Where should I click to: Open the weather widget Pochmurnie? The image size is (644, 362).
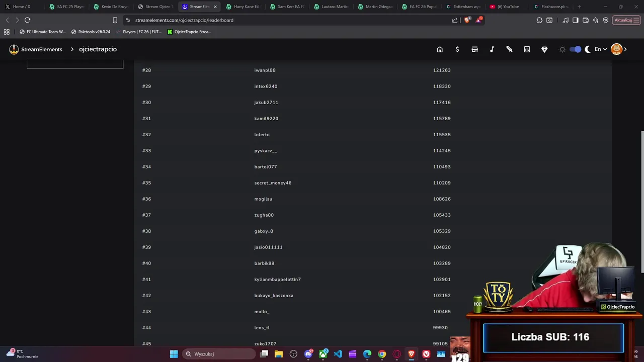tap(23, 354)
